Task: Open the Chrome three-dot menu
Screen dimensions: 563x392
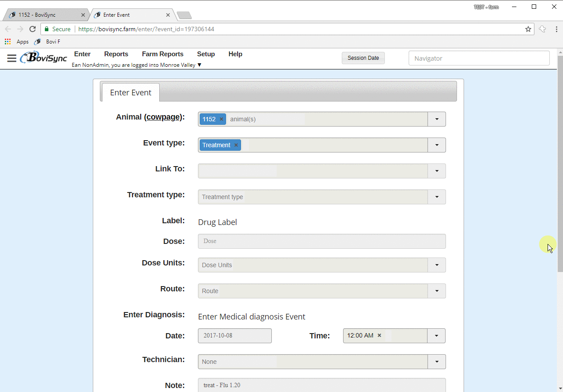Action: 557,29
